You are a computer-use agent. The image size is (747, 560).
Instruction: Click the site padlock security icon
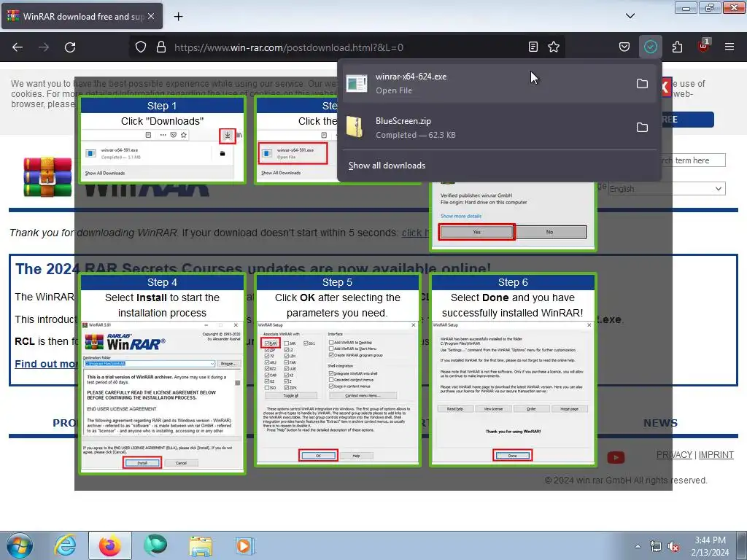pos(161,47)
